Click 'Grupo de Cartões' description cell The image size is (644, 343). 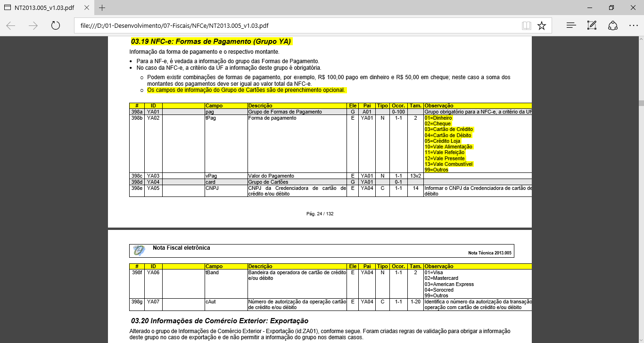pos(297,181)
